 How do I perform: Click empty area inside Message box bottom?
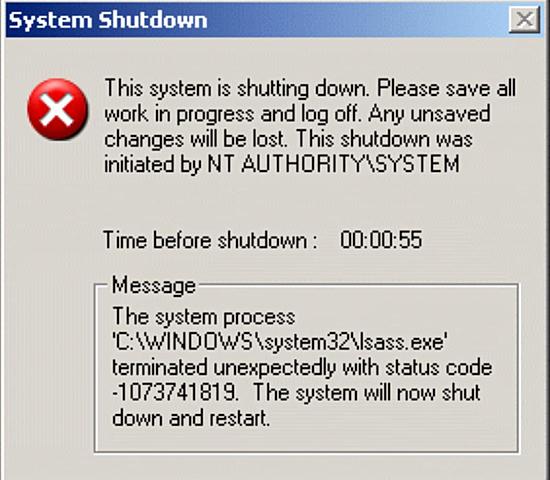[306, 440]
